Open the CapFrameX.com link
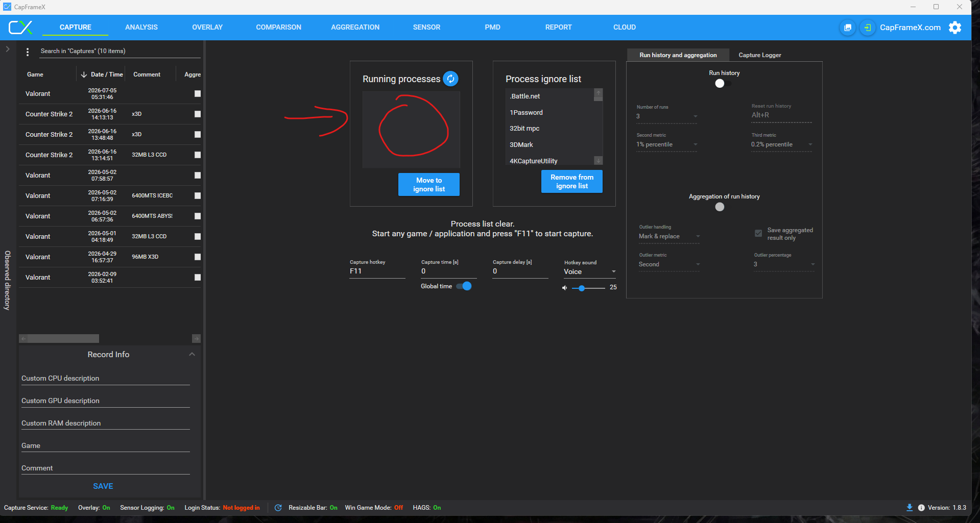This screenshot has width=980, height=523. 910,28
